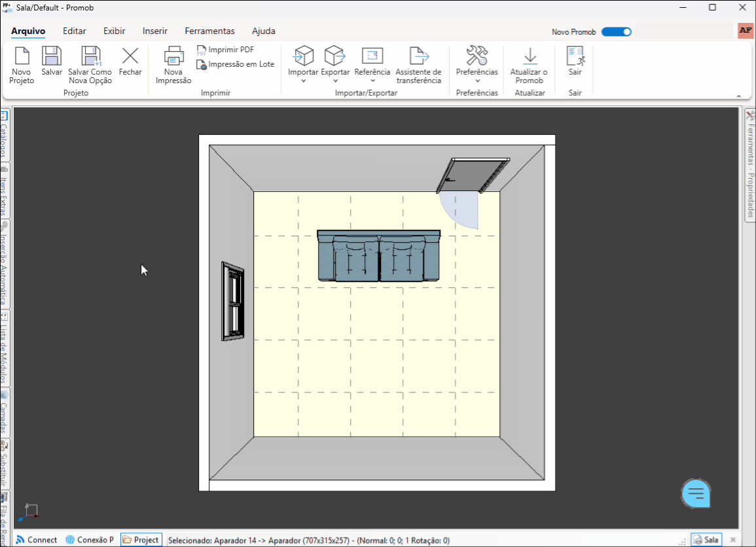Toggle the Novo Promob switch
Viewport: 756px width, 547px height.
tap(615, 31)
